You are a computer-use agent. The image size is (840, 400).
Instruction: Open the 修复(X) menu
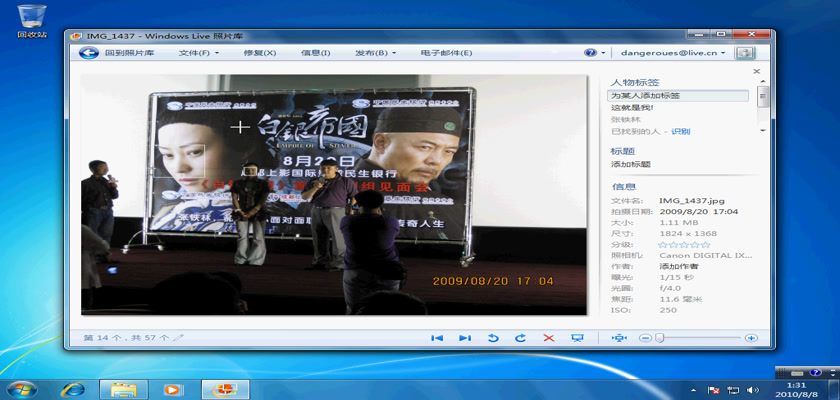point(260,53)
